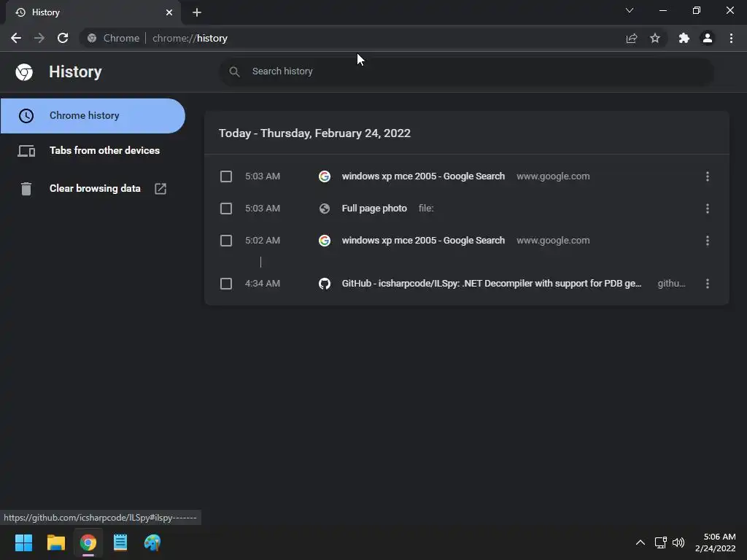Click the Chrome site info chip

[113, 38]
